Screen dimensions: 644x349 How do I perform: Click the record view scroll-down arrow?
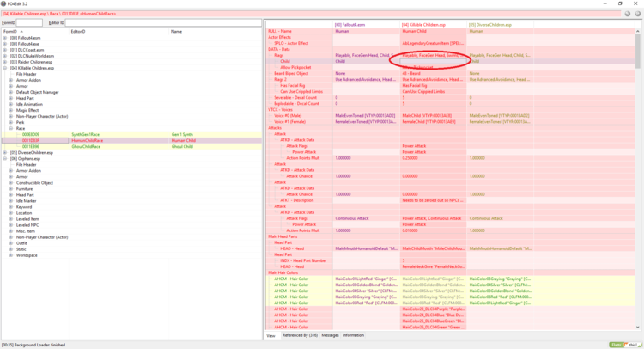[x=637, y=328]
